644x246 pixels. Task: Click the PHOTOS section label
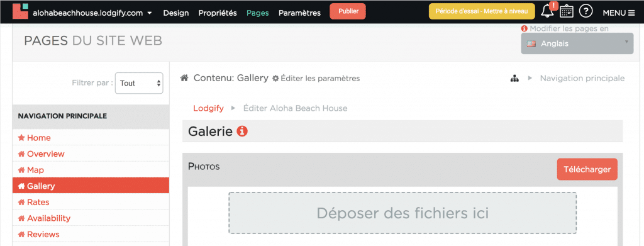point(204,166)
